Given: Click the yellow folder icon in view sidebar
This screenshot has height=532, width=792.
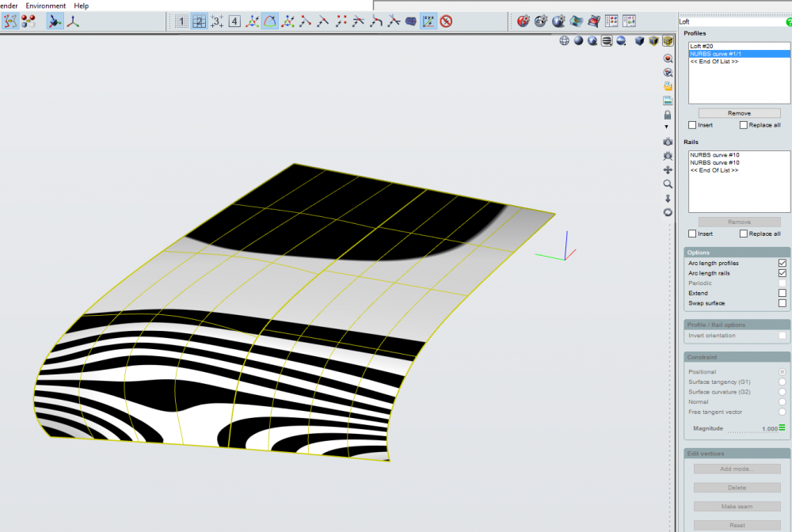Looking at the screenshot, I should [668, 86].
